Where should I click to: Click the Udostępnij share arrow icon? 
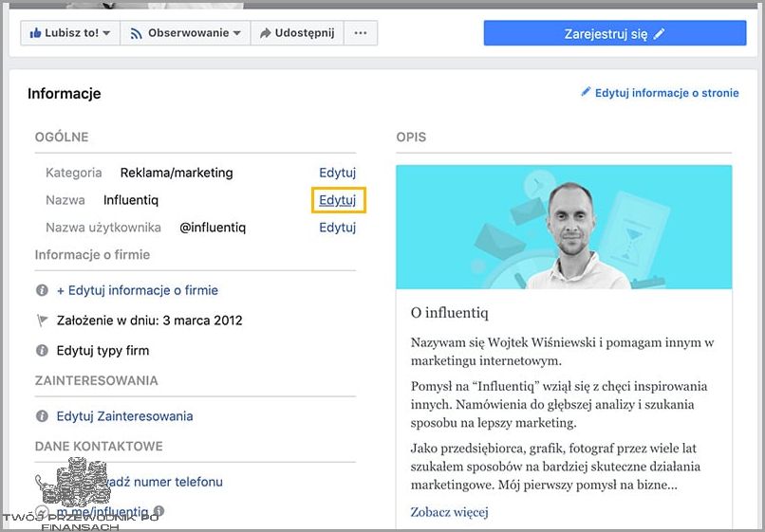click(x=266, y=33)
